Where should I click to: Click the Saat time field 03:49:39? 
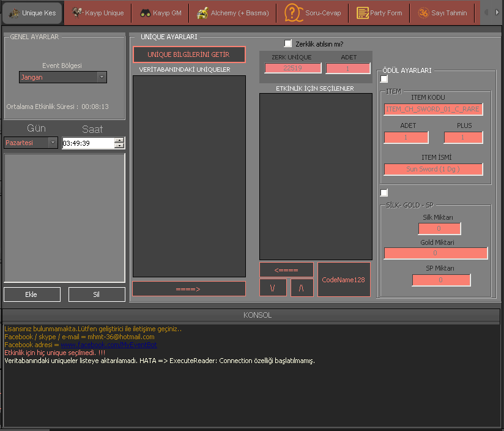[88, 143]
